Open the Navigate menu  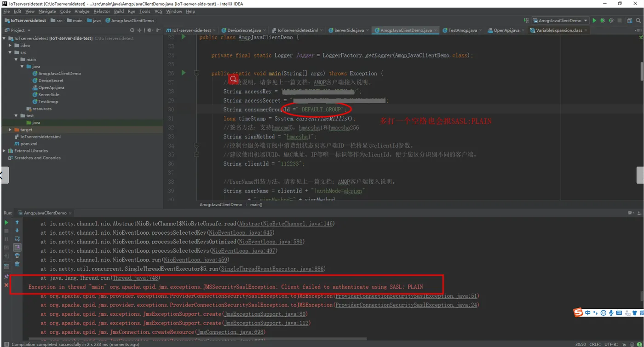[47, 12]
